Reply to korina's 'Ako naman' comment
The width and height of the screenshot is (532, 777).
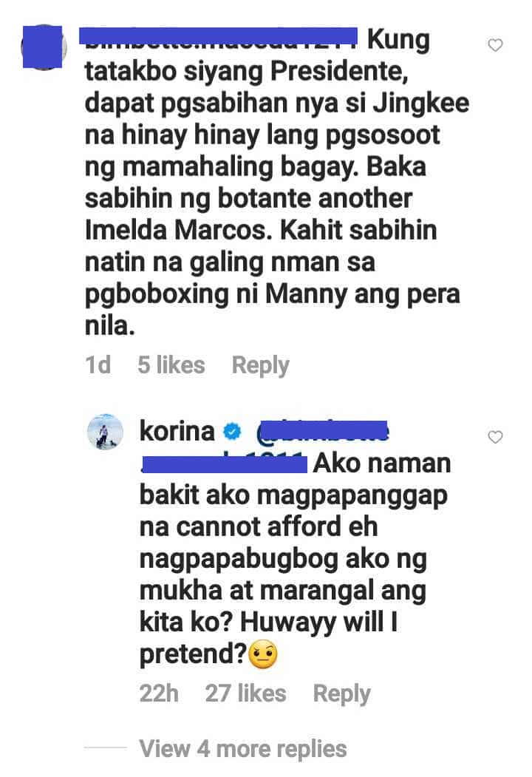(342, 693)
